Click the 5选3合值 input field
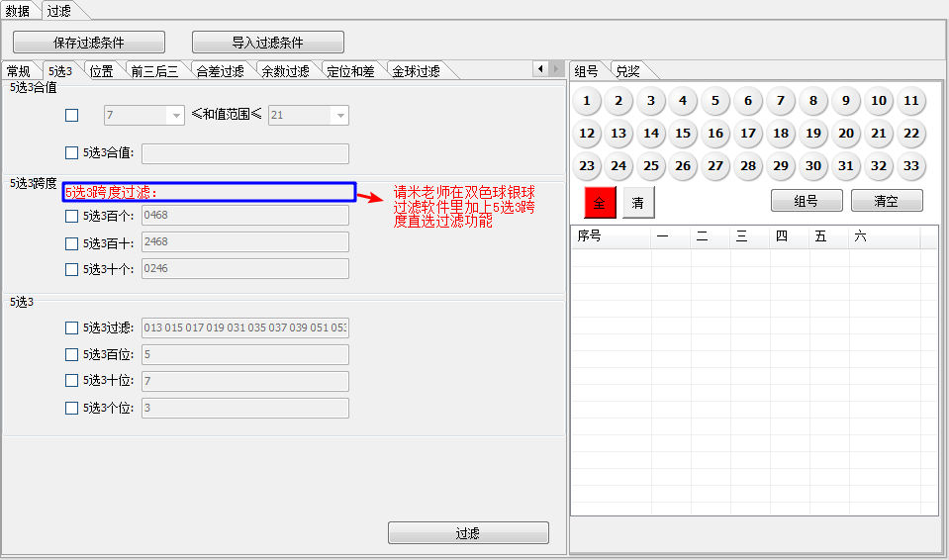Screen dimensions: 949x560 coord(245,153)
